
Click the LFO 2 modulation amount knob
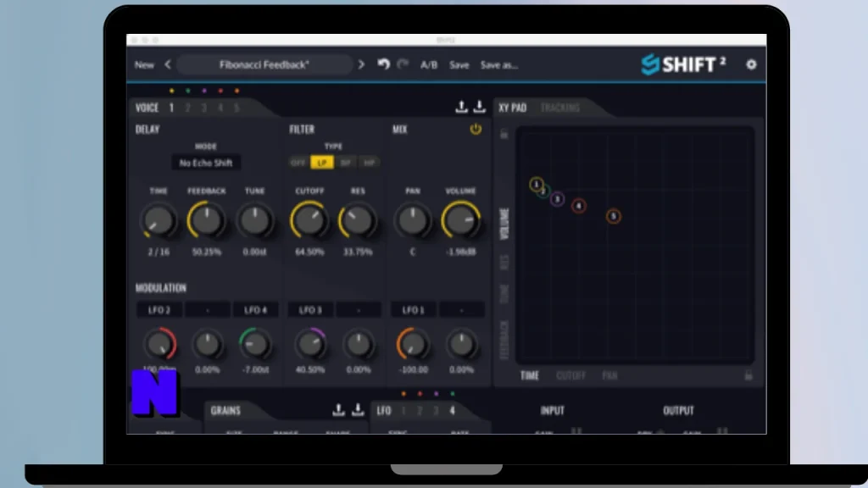[x=160, y=344]
